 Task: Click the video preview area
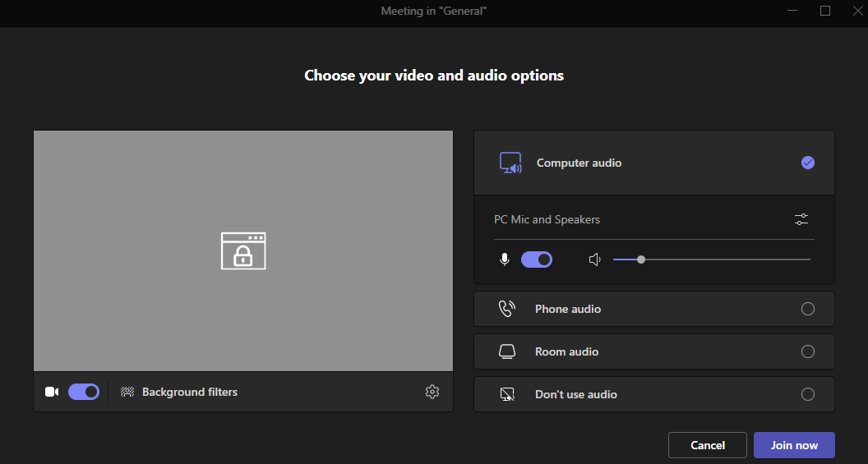click(243, 250)
